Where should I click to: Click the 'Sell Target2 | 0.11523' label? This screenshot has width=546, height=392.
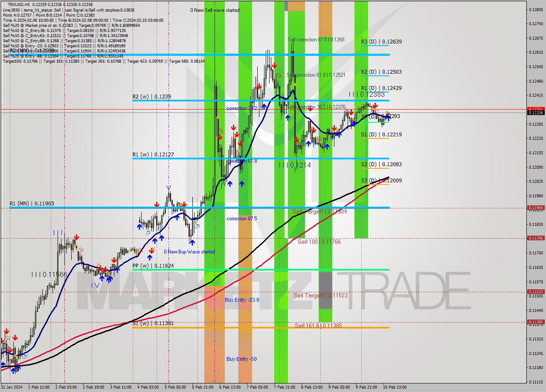coord(320,295)
